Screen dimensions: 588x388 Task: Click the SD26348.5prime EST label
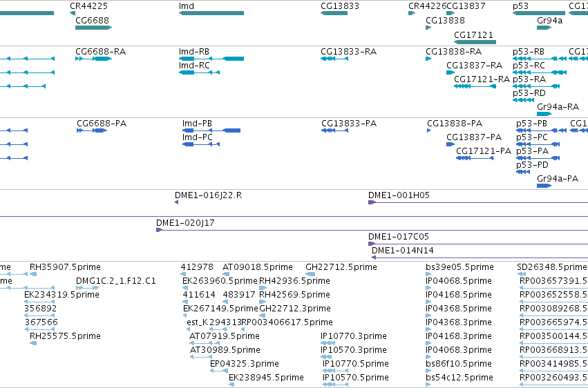pos(551,267)
